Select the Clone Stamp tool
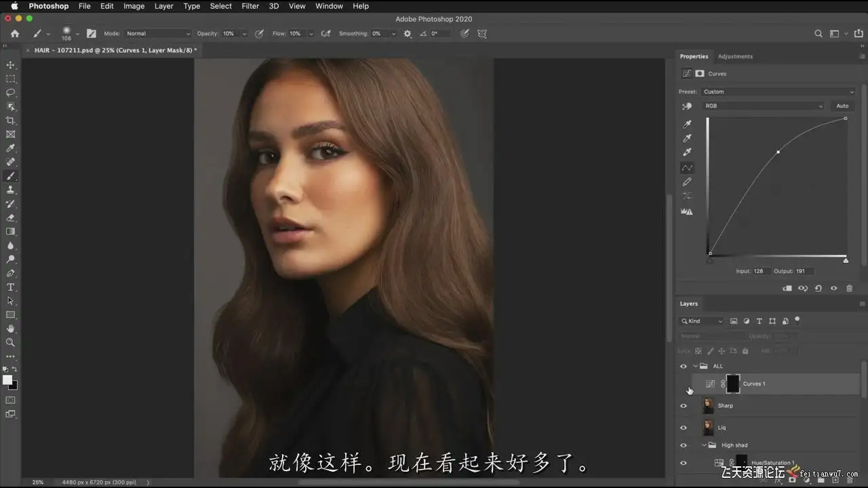868x488 pixels. 11,190
